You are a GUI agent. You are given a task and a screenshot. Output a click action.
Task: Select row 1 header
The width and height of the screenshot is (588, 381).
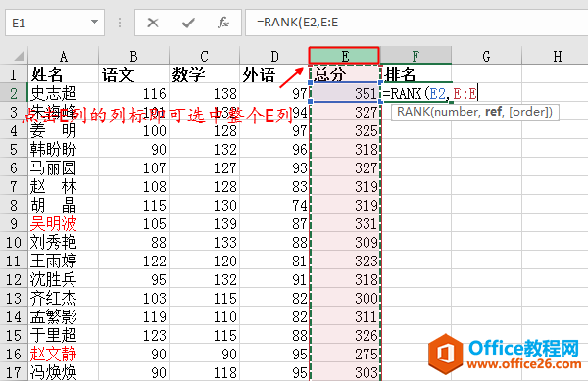pyautogui.click(x=14, y=74)
